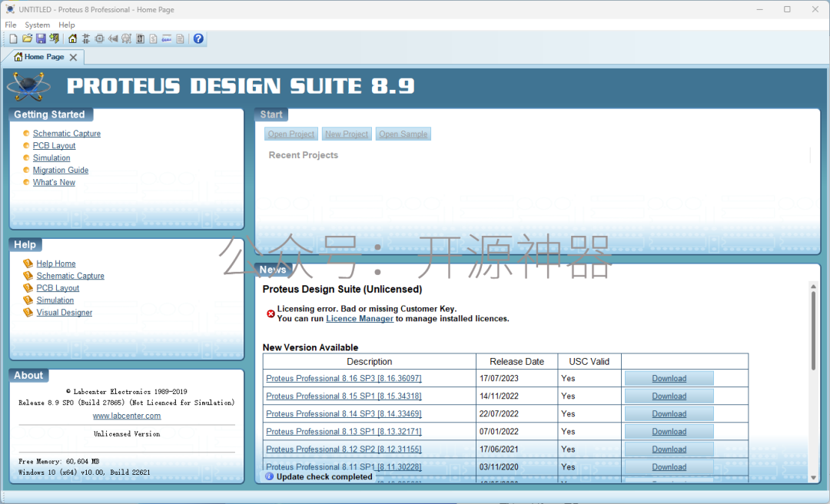Image resolution: width=830 pixels, height=504 pixels.
Task: Click the Proteus logo in the title bar
Action: pos(10,9)
